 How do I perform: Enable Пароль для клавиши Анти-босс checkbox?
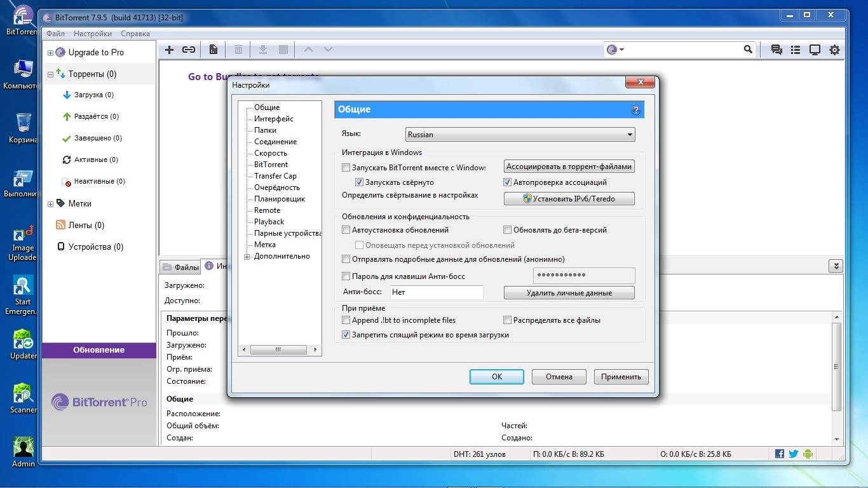(x=346, y=276)
